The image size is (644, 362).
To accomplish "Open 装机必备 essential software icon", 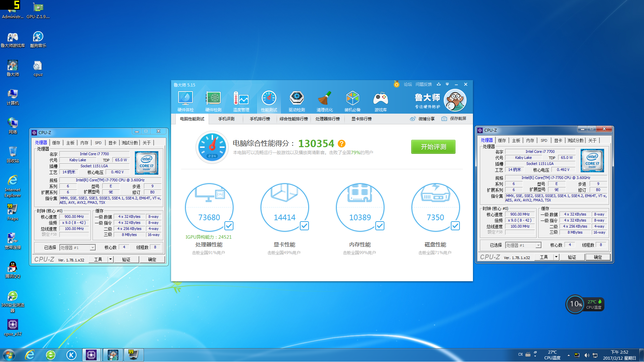I will tap(353, 101).
